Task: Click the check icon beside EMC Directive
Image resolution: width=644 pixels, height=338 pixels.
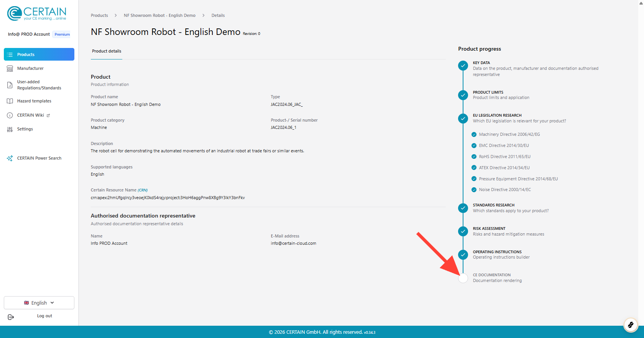Action: (474, 145)
